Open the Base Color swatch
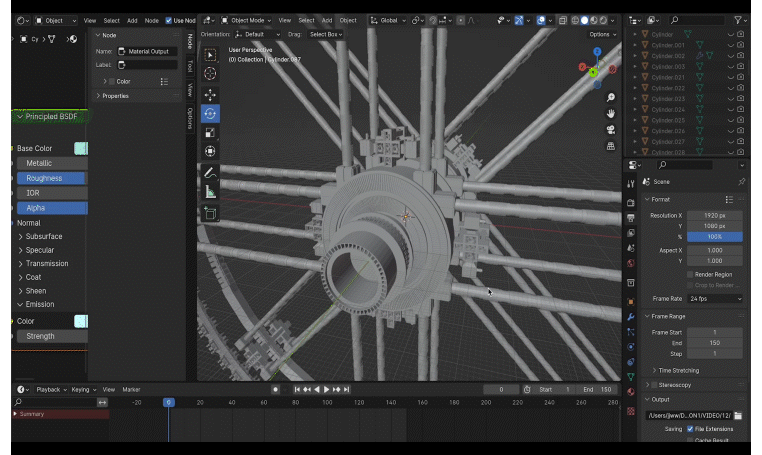Image resolution: width=762 pixels, height=455 pixels. pyautogui.click(x=81, y=148)
